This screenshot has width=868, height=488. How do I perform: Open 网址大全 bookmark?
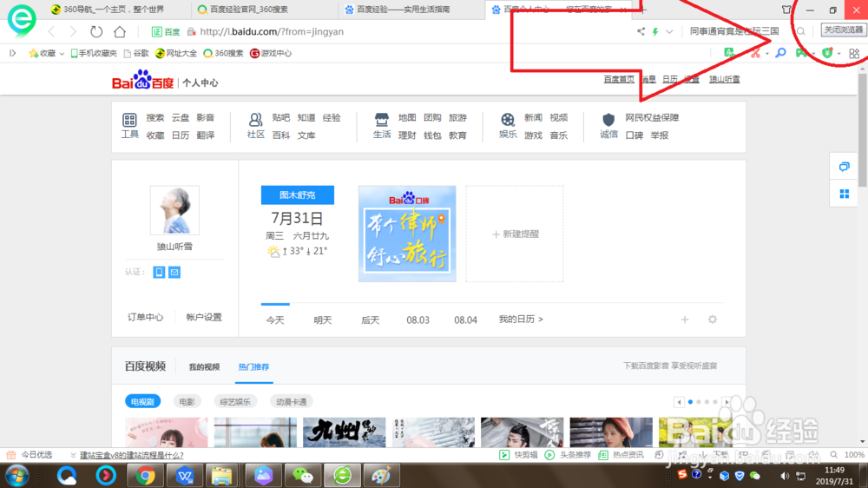coord(176,53)
